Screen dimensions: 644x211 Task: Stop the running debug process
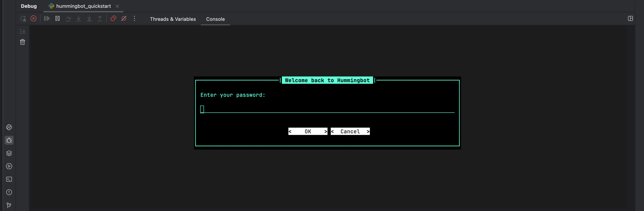tap(34, 19)
